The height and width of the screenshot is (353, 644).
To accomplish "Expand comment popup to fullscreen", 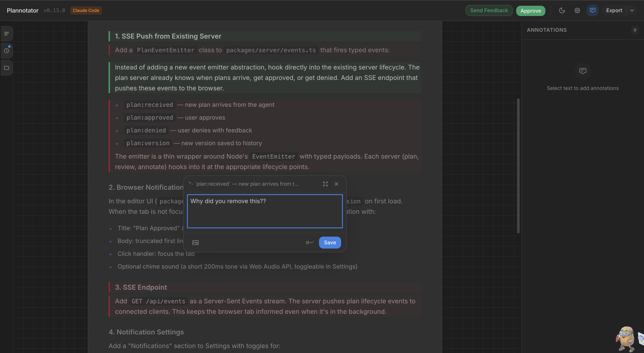I will (x=325, y=184).
